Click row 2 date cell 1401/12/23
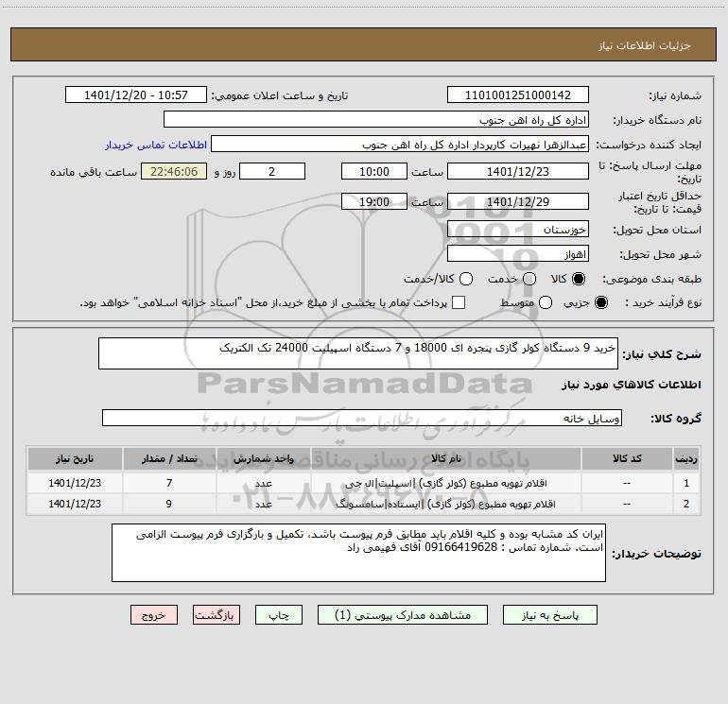 coord(75,504)
